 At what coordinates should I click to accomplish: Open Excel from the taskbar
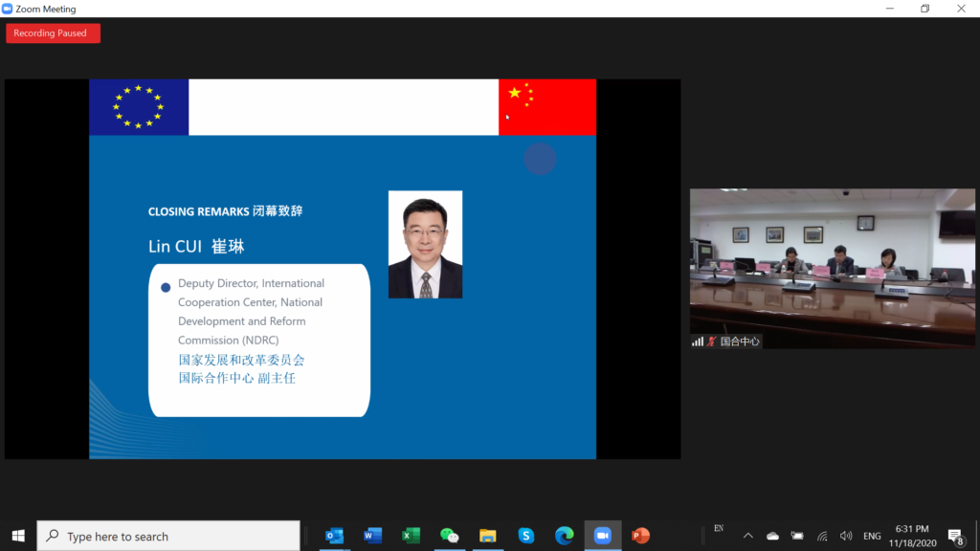click(411, 536)
